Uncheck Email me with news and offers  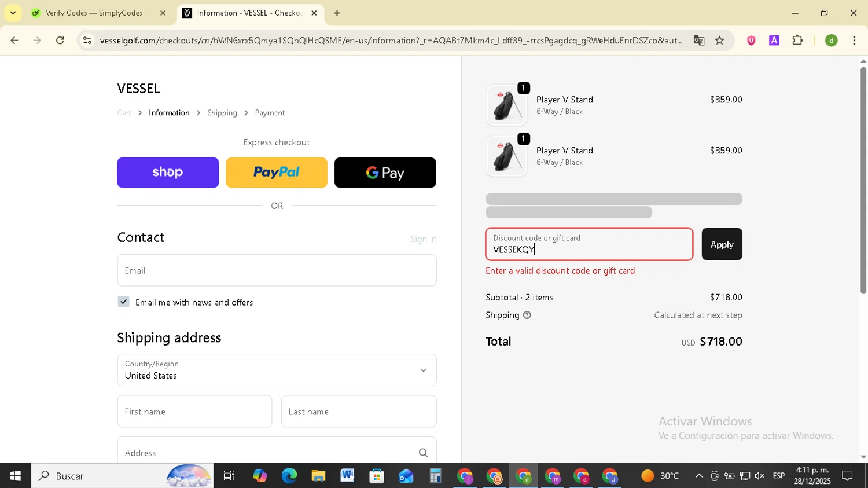point(123,302)
